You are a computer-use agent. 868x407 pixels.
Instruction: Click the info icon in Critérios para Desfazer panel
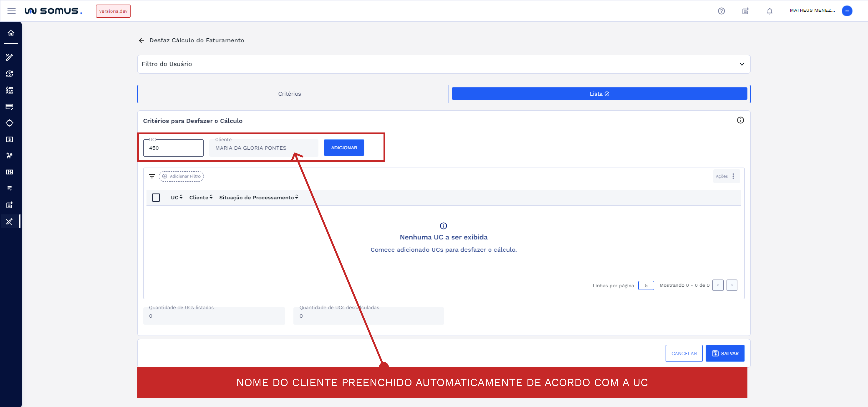741,120
